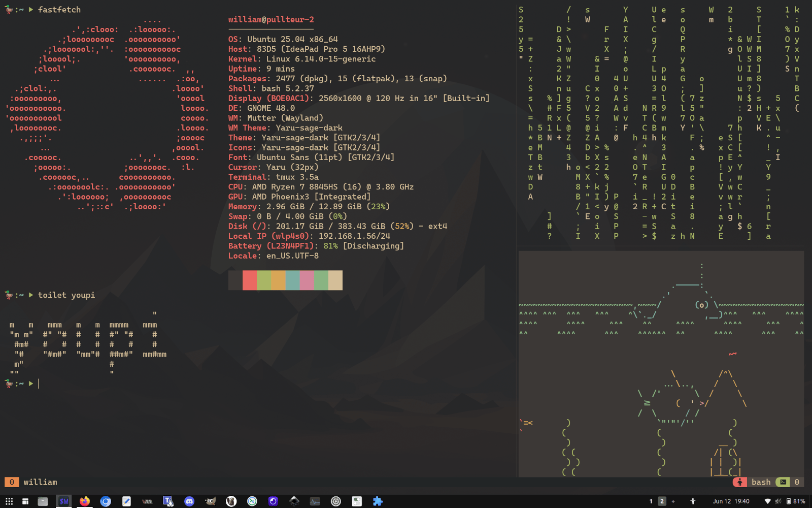Click the Wi-Fi indicator in the tray
The height and width of the screenshot is (508, 812).
768,501
